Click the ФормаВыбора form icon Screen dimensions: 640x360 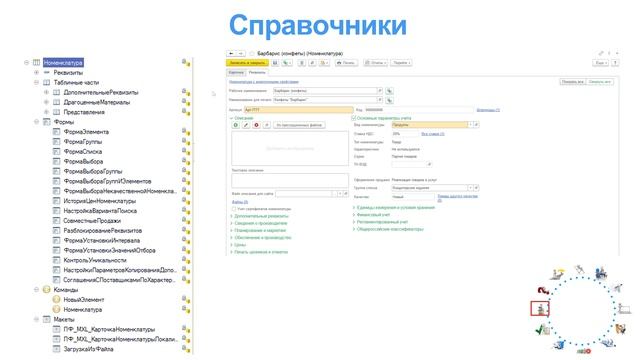click(x=56, y=161)
